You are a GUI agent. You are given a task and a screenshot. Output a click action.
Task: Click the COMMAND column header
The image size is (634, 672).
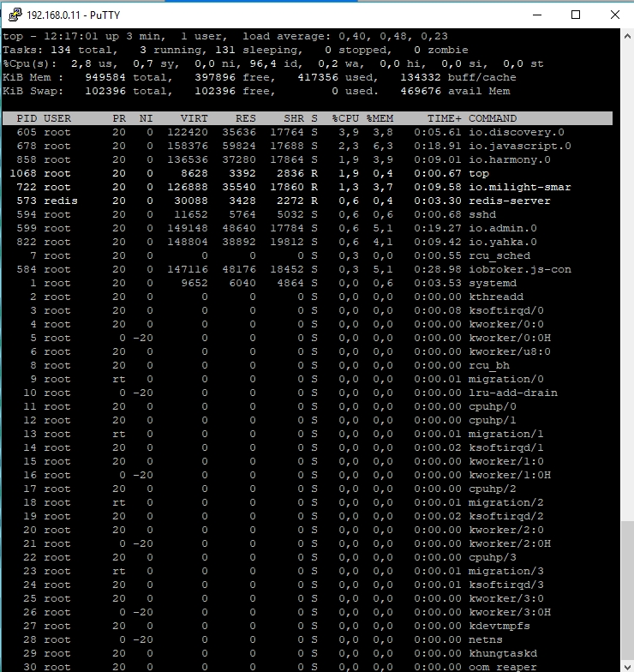pos(493,118)
